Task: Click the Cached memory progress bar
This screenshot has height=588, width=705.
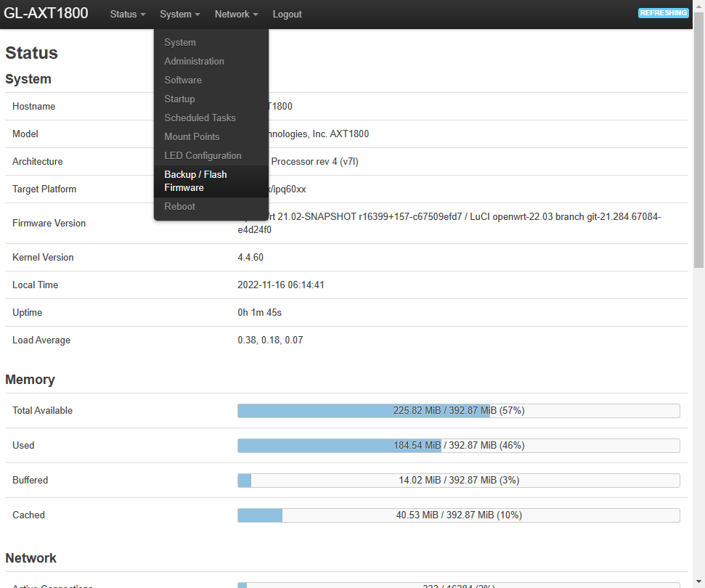Action: tap(459, 515)
